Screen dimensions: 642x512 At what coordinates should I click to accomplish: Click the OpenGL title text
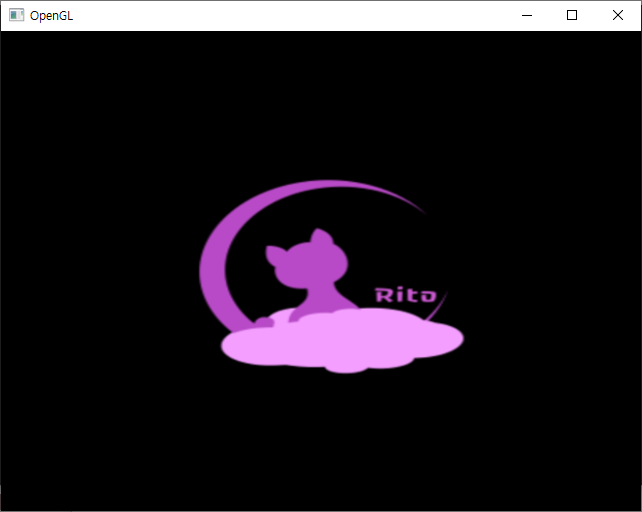[x=52, y=16]
